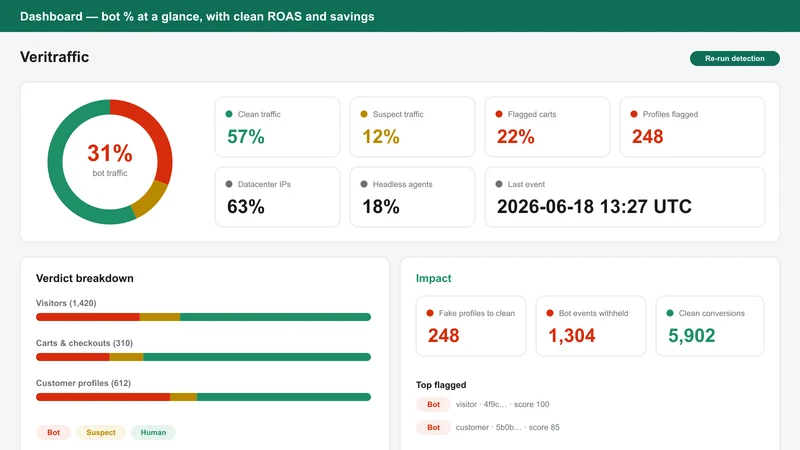Image resolution: width=800 pixels, height=450 pixels.
Task: Click the red dot beside Bot events withheld
Action: 550,313
